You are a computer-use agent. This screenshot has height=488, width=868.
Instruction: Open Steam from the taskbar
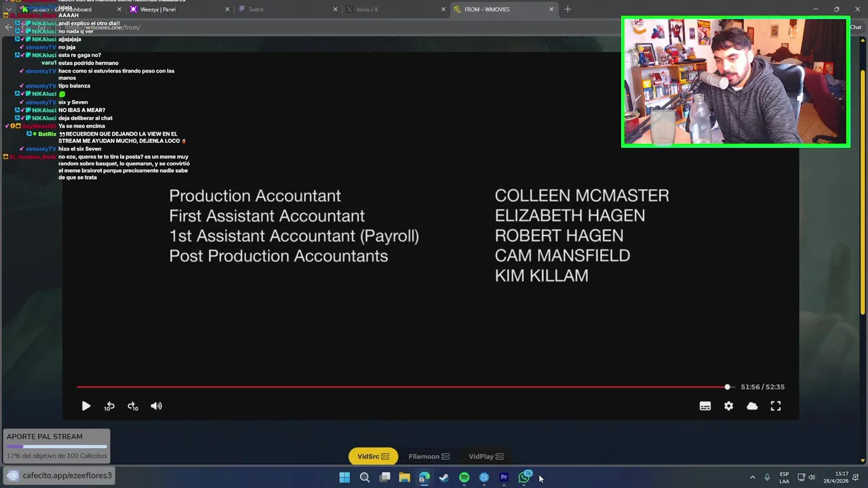444,477
